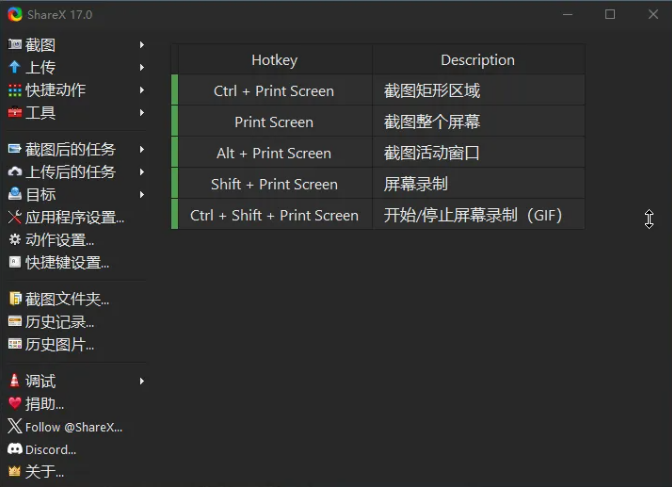The image size is (672, 487).
Task: Click the 屏幕录制 description cell
Action: (478, 184)
